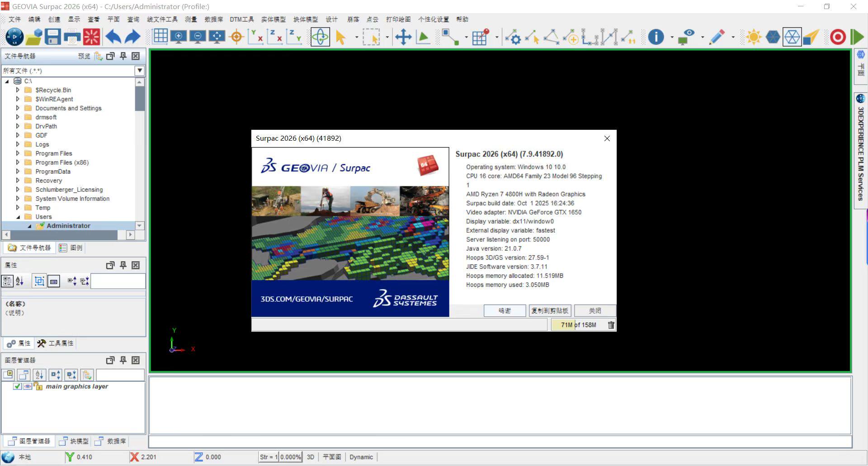868x466 pixels.
Task: Switch to the 图例 tab
Action: coord(71,248)
